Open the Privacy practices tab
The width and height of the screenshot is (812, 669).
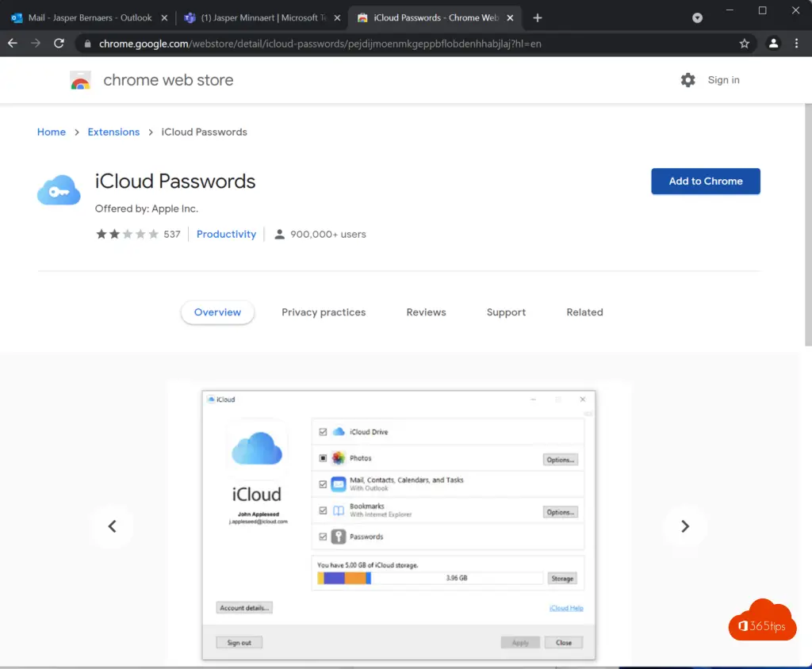[x=324, y=312]
